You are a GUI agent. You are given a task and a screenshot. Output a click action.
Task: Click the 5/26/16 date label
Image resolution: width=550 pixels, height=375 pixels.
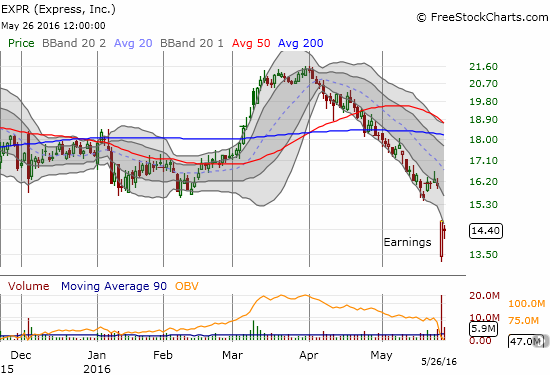tap(439, 362)
